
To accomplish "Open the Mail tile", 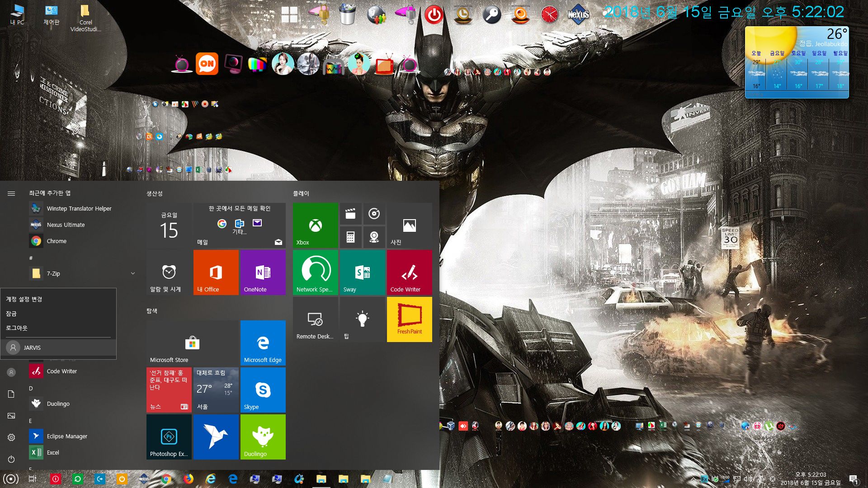I will coord(239,225).
